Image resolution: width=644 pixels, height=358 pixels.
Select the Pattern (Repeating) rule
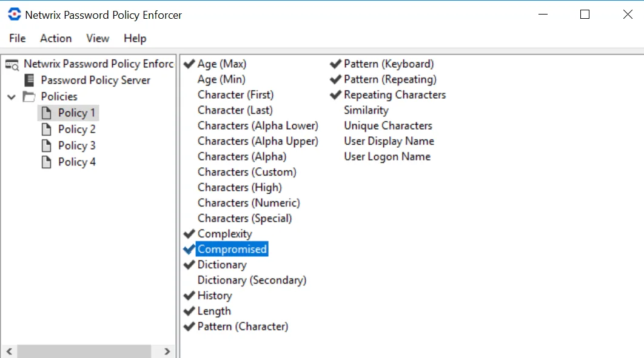[x=390, y=79]
